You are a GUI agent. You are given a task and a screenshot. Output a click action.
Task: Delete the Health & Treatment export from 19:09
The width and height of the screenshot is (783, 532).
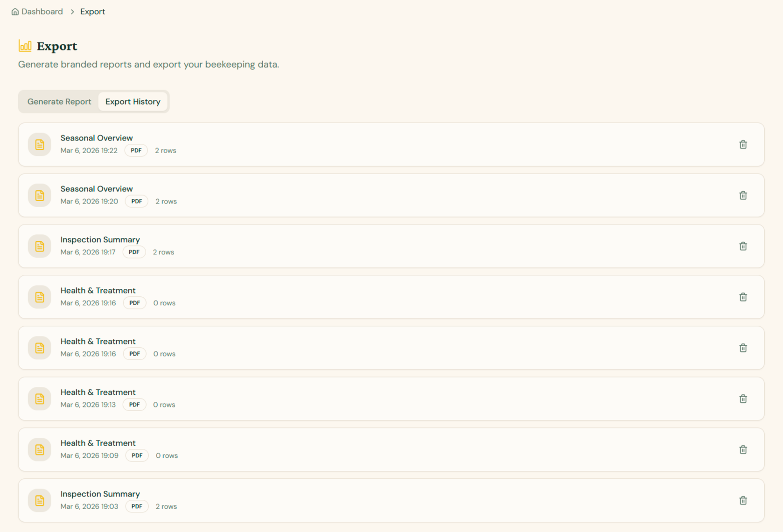click(x=743, y=450)
